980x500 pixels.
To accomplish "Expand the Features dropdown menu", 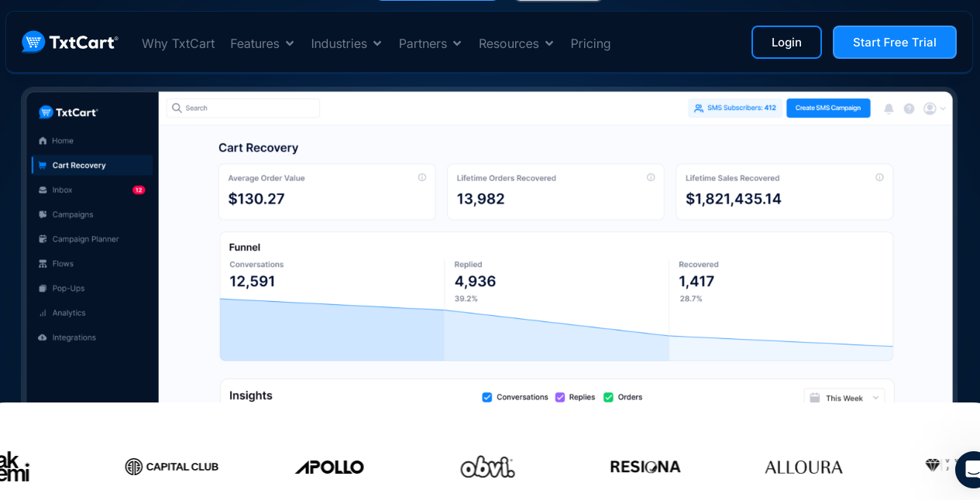I will click(x=262, y=43).
